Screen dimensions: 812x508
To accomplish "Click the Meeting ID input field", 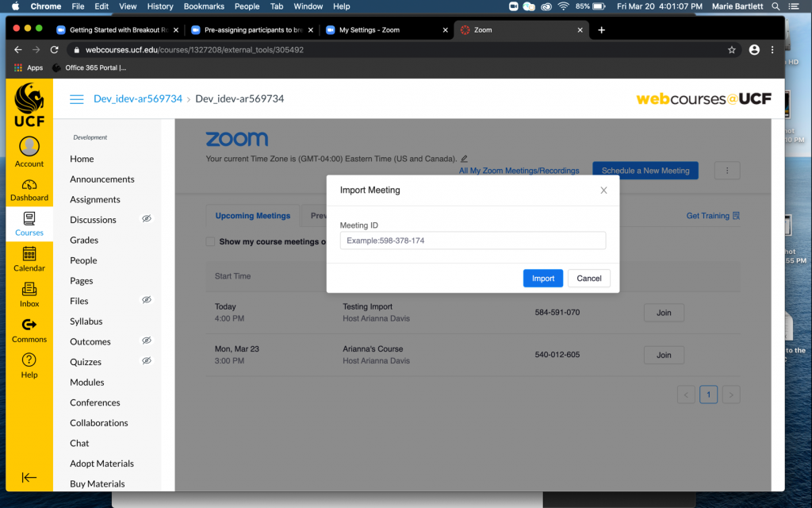I will [473, 241].
